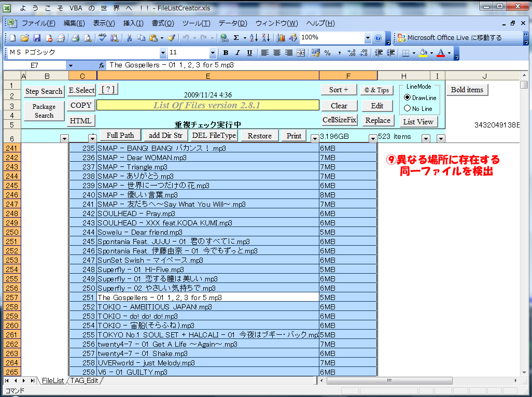Viewport: 532px width, 397px height.
Task: Select the No Line radio button
Action: tap(407, 108)
